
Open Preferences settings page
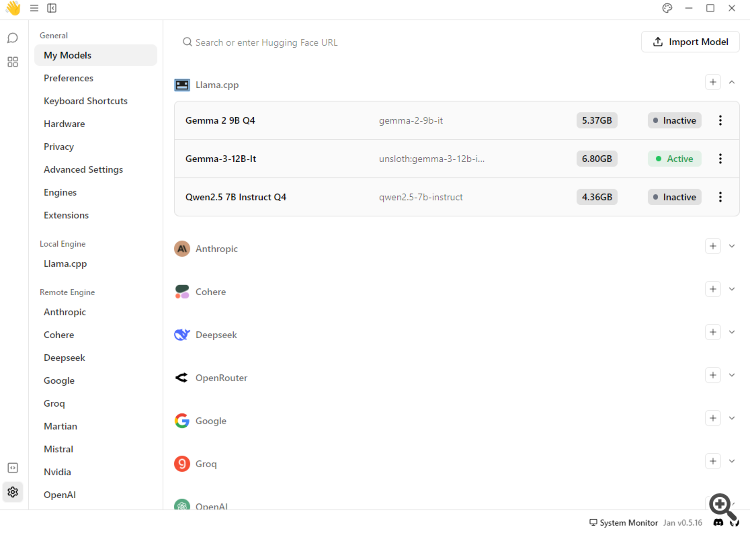(68, 78)
